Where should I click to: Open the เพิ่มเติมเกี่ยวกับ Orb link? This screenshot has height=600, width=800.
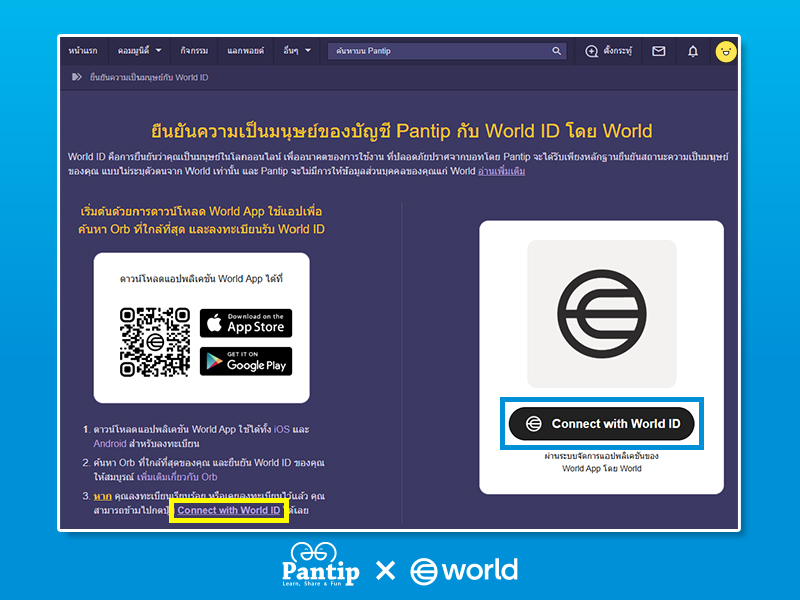(x=177, y=477)
